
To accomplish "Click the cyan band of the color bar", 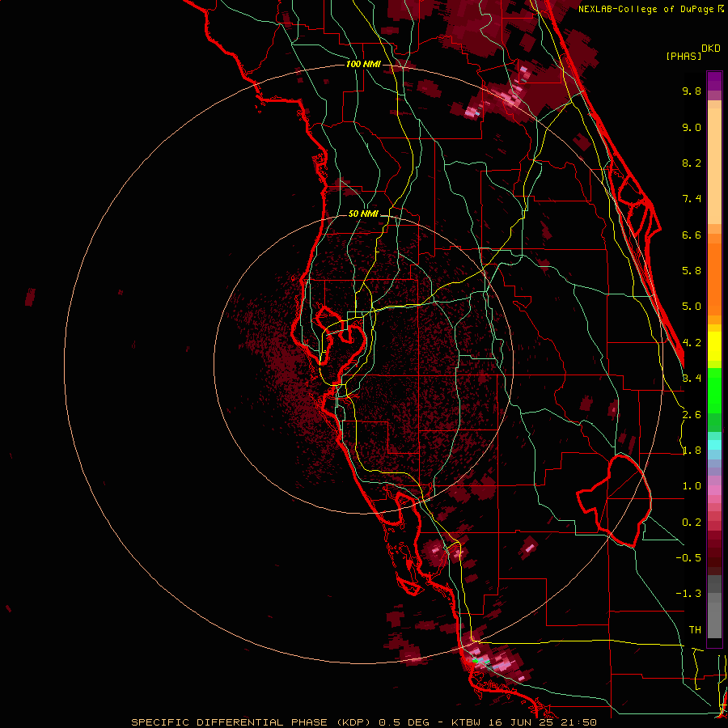I will coord(714,445).
